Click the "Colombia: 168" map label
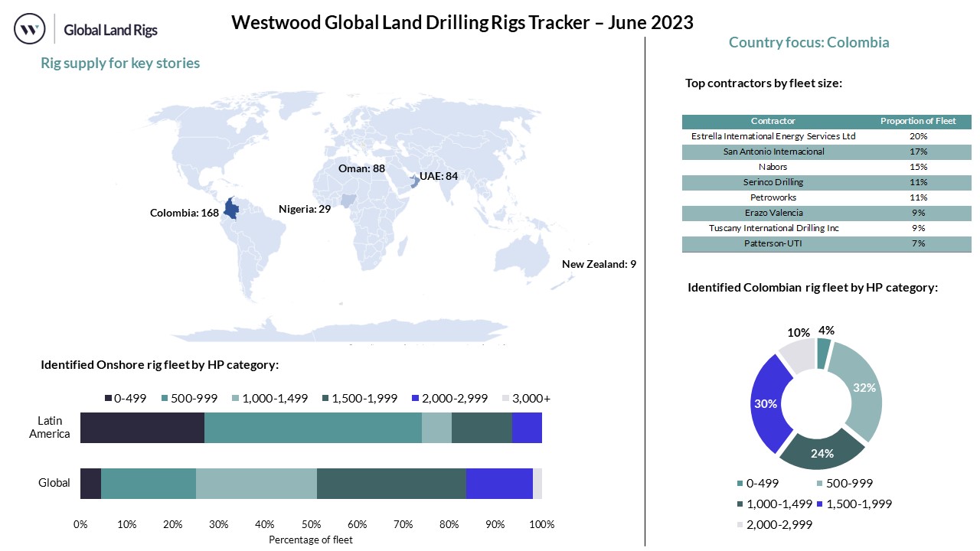980x551 pixels. 184,214
